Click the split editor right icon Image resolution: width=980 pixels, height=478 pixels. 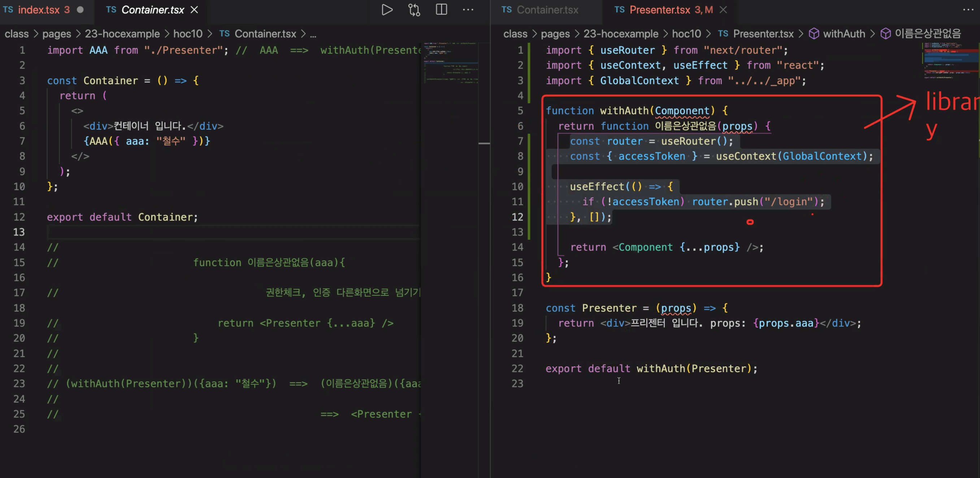coord(441,10)
